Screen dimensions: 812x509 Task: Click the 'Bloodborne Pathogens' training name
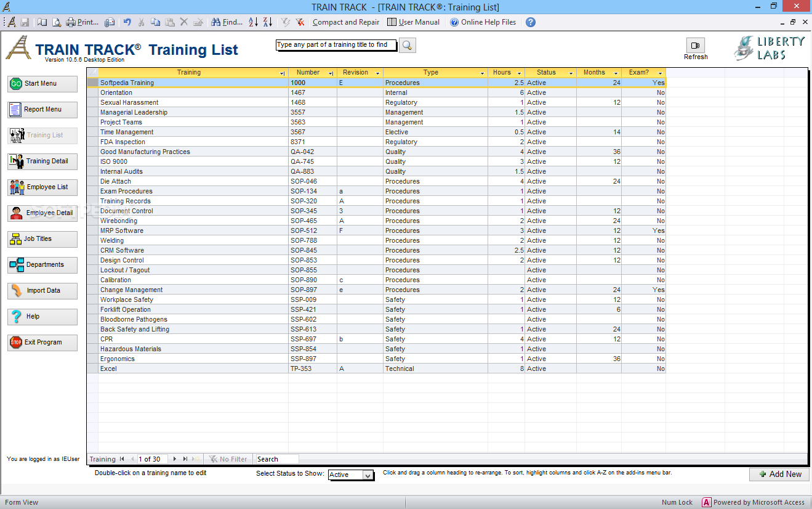click(x=134, y=319)
